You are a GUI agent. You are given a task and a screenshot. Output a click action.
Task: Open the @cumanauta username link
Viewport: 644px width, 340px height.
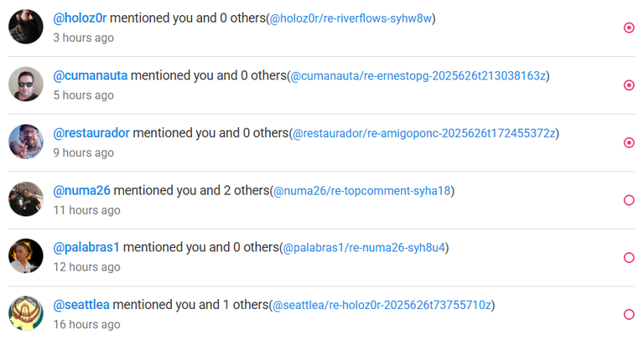[91, 75]
